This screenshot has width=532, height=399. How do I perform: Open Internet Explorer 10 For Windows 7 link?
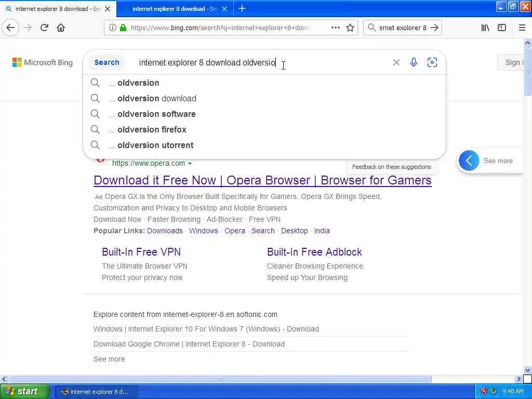206,329
